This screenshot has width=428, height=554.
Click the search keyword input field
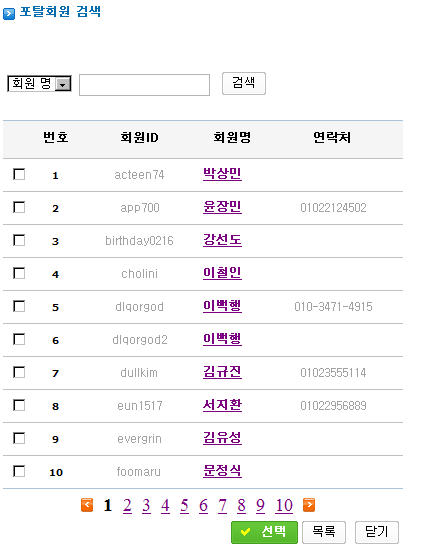coord(144,85)
